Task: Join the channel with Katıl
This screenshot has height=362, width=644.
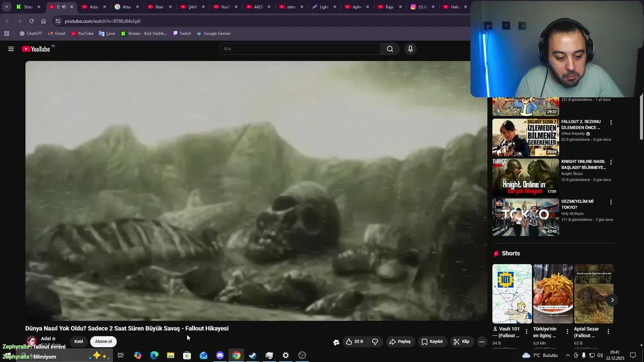Action: tap(79, 341)
